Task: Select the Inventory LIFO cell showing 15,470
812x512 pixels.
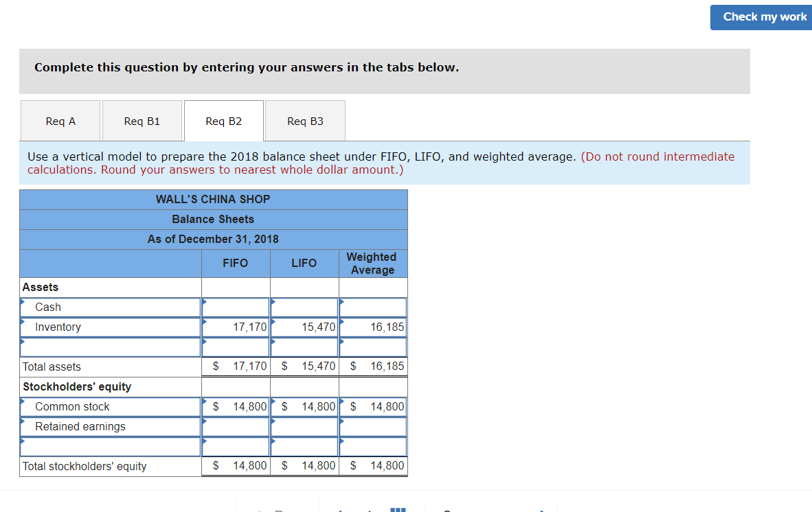Action: [x=304, y=327]
